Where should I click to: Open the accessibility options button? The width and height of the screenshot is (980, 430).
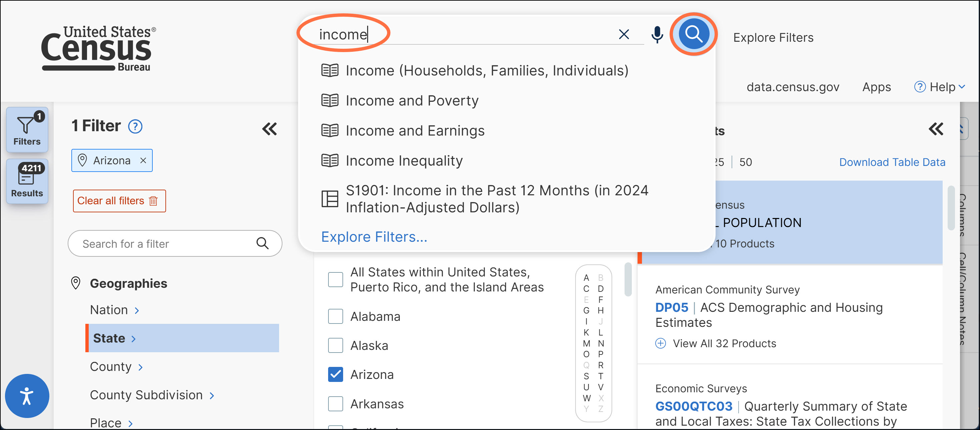tap(27, 396)
